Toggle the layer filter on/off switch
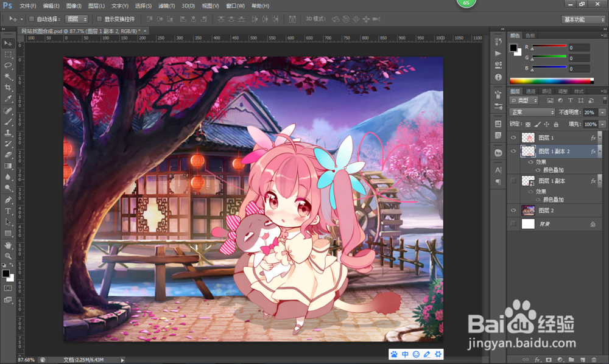 [604, 100]
